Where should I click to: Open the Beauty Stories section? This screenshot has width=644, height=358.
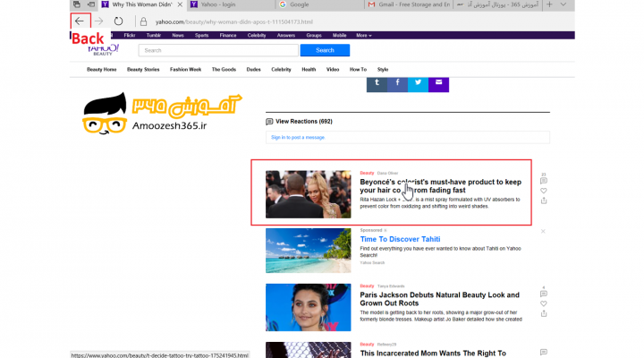click(x=143, y=70)
